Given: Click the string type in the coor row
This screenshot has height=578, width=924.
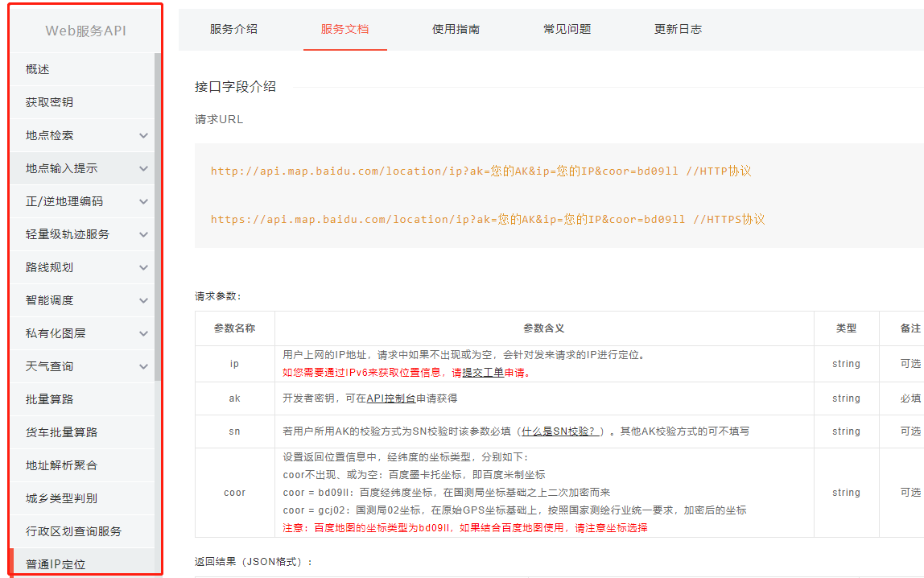Looking at the screenshot, I should point(846,493).
